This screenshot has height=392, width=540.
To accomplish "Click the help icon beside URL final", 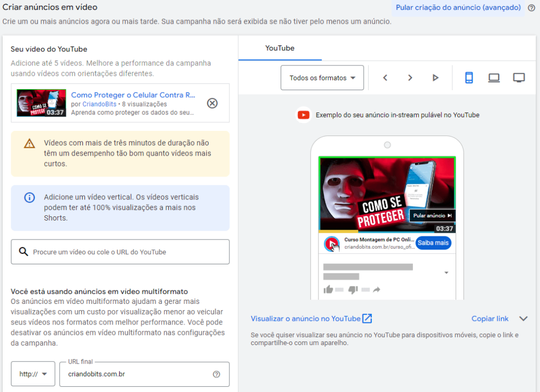I will 216,374.
